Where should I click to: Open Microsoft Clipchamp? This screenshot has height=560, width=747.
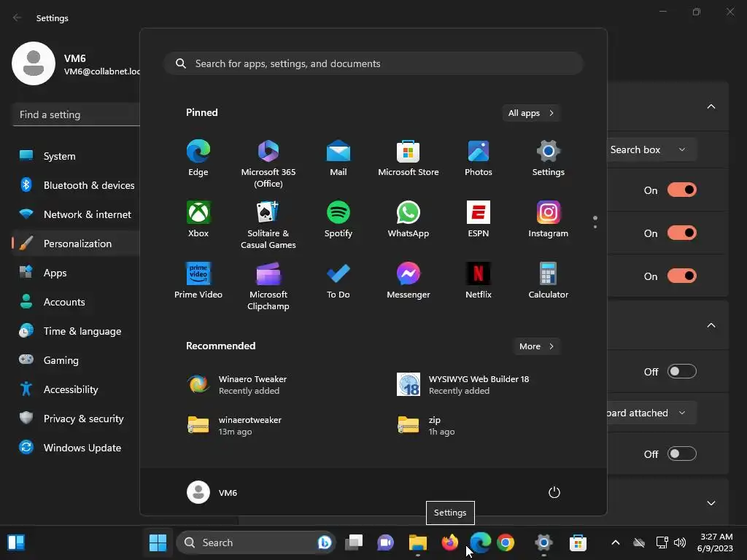coord(268,286)
